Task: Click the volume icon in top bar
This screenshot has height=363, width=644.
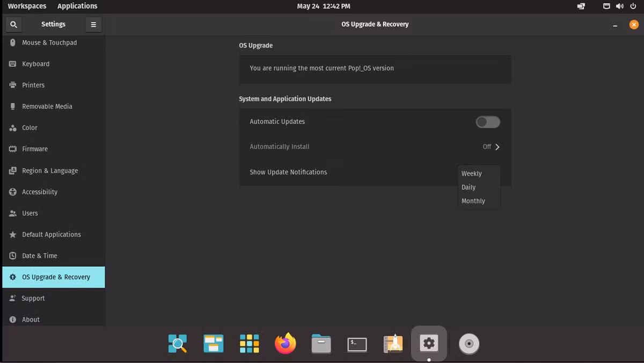Action: (x=620, y=6)
